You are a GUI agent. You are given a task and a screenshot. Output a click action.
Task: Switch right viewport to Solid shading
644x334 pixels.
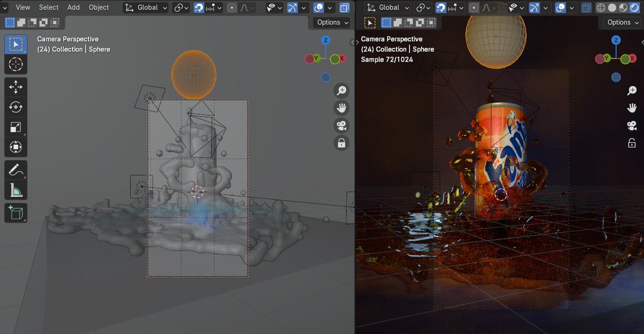[x=612, y=8]
